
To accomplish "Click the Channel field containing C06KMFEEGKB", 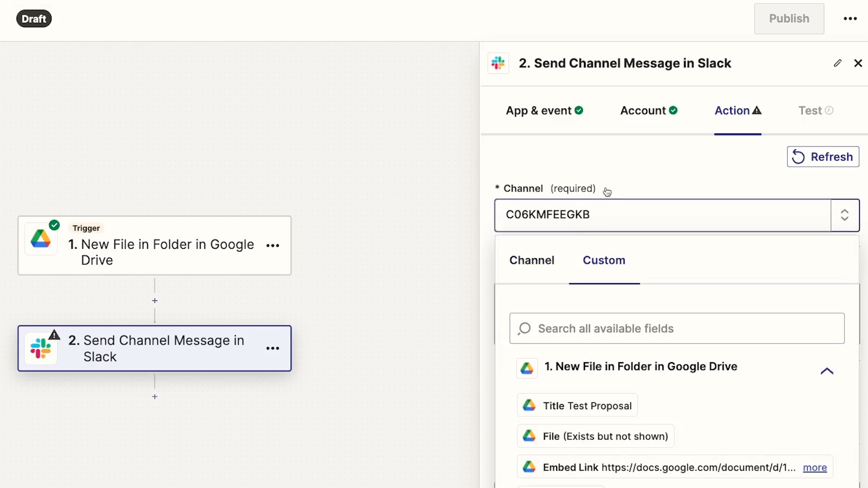I will [x=662, y=215].
